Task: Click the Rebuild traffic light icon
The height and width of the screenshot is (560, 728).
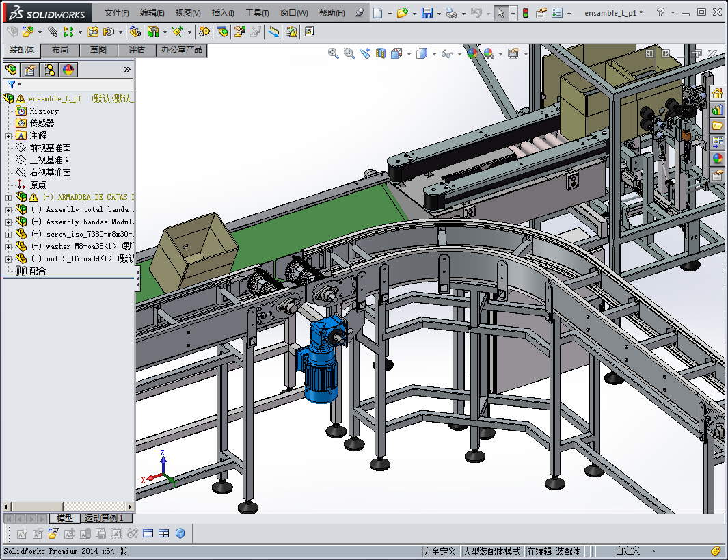Action: [525, 13]
